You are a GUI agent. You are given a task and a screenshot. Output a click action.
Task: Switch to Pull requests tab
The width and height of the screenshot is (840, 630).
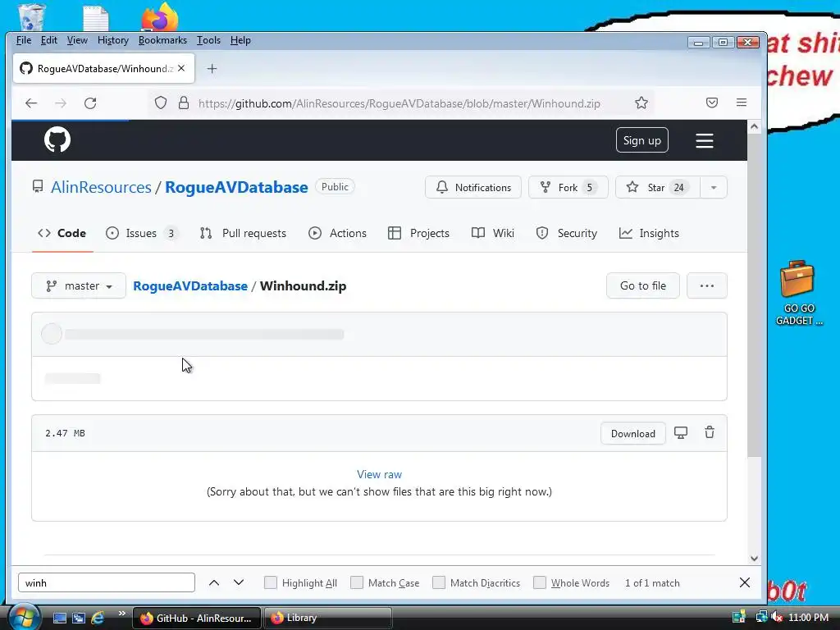pyautogui.click(x=243, y=233)
